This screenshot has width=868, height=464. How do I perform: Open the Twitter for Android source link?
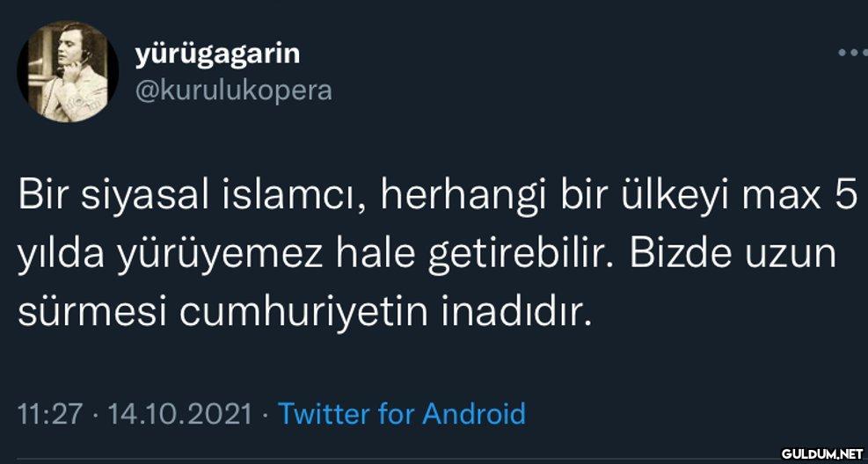402,413
